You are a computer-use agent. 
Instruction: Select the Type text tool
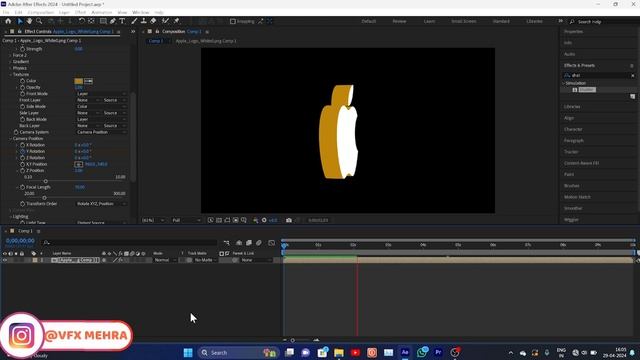coord(122,21)
